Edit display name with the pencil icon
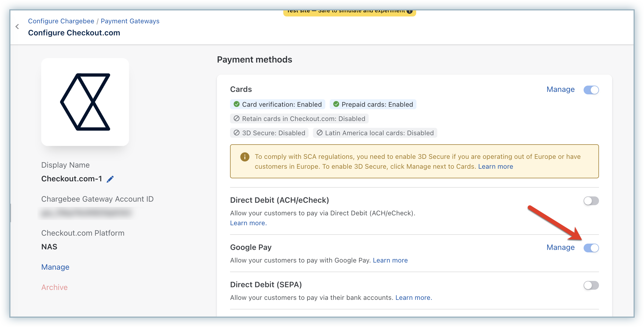Image resolution: width=644 pixels, height=327 pixels. click(110, 179)
